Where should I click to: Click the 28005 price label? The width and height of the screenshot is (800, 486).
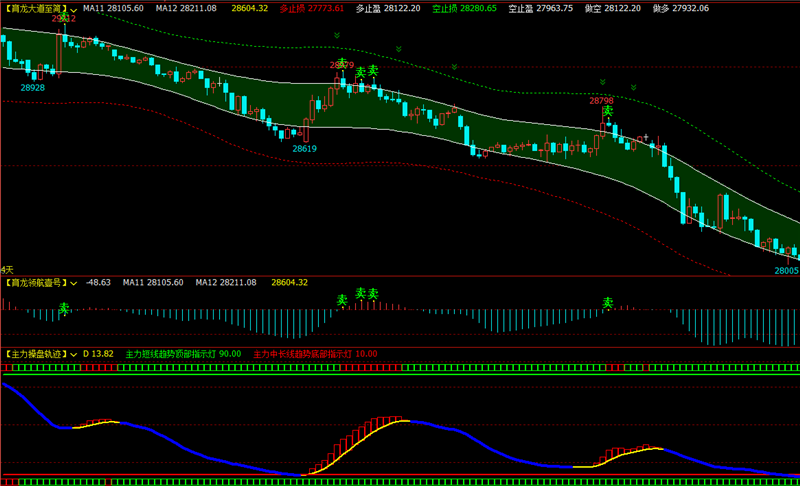pos(786,271)
